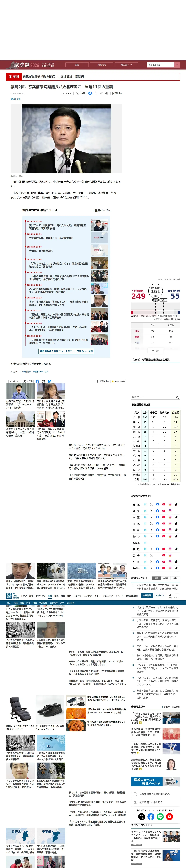Open the share/export icon under the headline

pos(96,93)
